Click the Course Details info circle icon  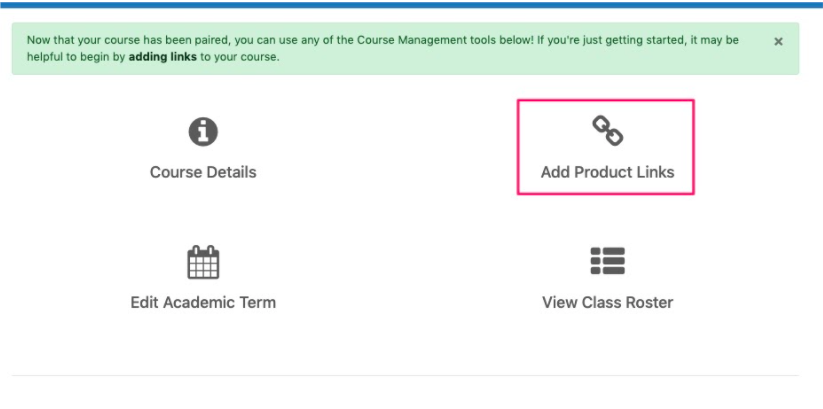pos(203,132)
